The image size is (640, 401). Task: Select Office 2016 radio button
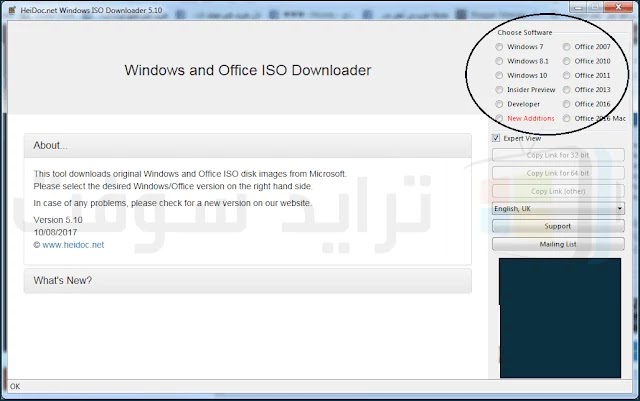[567, 104]
